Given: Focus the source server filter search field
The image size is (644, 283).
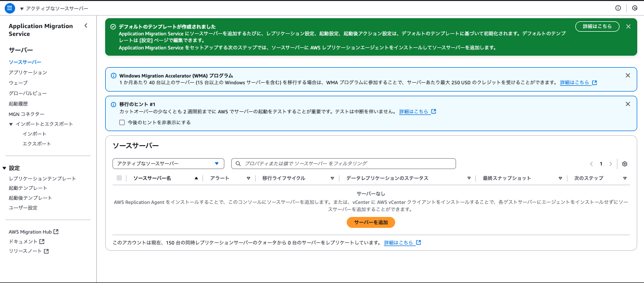Looking at the screenshot, I should 344,163.
